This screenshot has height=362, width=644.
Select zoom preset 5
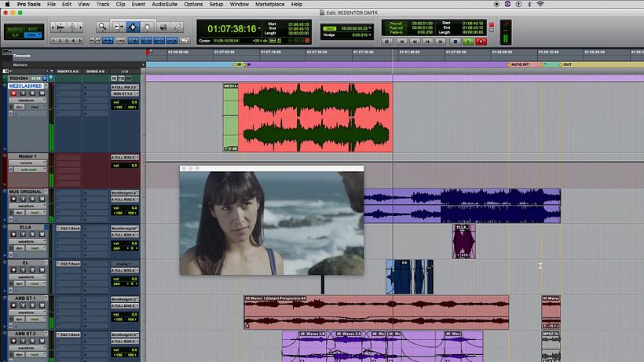pyautogui.click(x=79, y=41)
